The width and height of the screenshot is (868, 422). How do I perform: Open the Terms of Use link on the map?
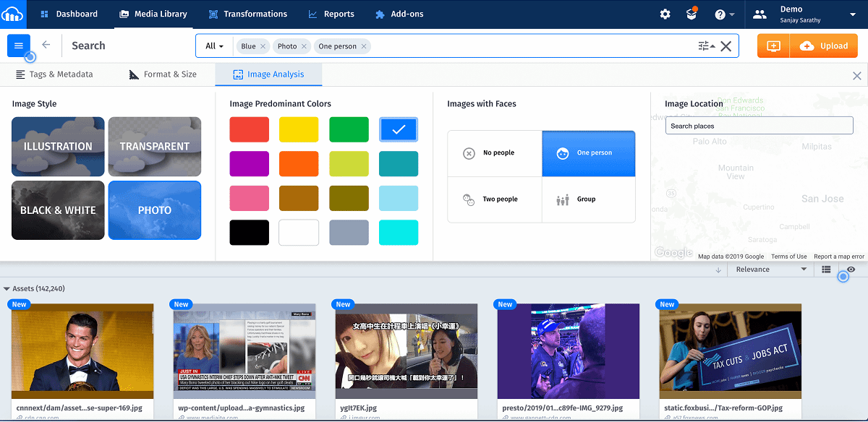tap(788, 256)
